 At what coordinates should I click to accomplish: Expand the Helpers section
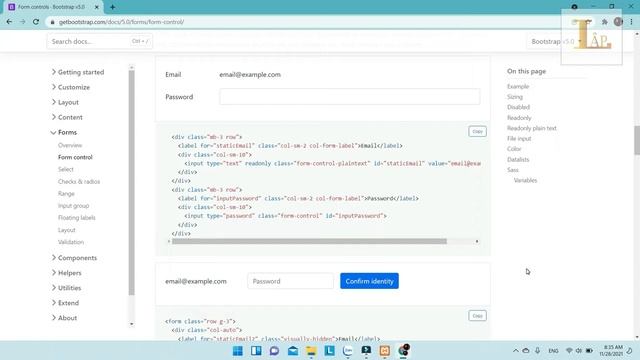[66, 273]
